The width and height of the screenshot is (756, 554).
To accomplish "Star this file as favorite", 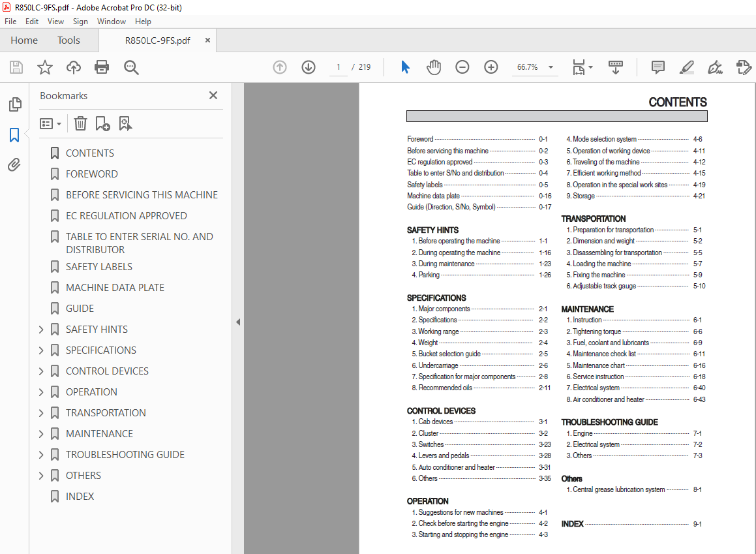I will coord(45,67).
